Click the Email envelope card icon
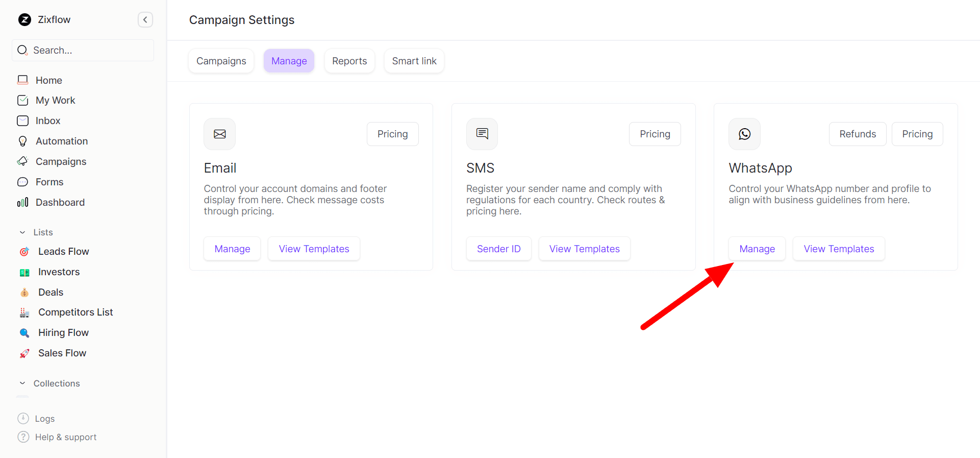This screenshot has height=458, width=980. pos(219,134)
